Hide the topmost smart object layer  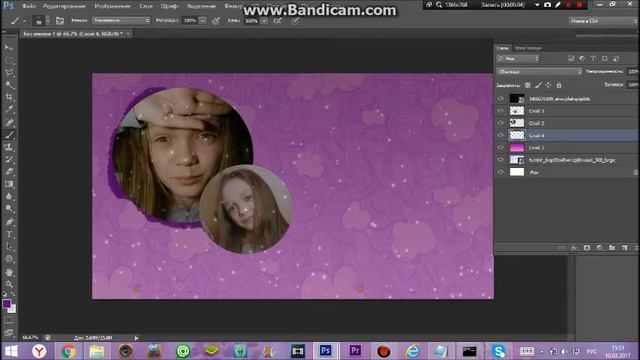[x=501, y=99]
